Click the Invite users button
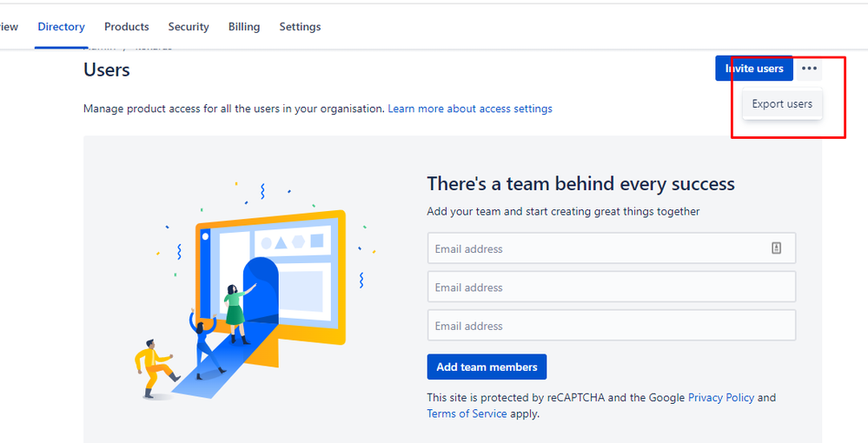 click(754, 68)
